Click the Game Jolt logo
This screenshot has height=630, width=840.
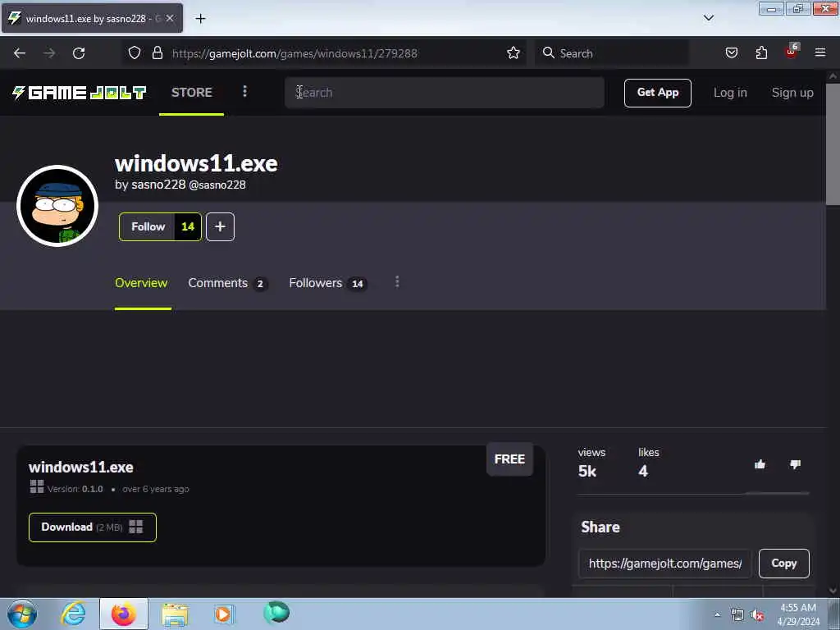[x=80, y=93]
